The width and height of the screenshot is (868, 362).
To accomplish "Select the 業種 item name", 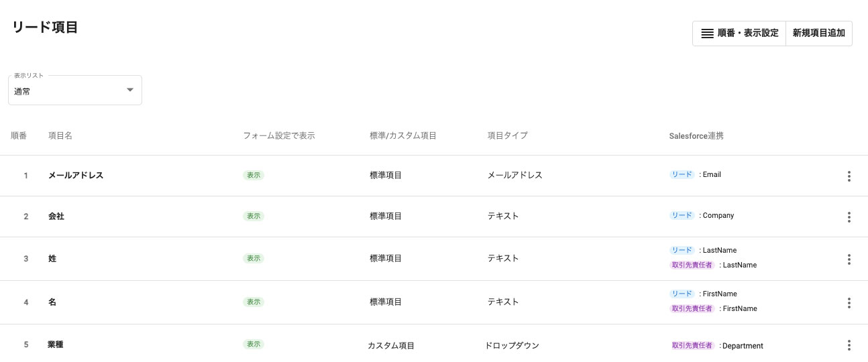I will tap(56, 345).
